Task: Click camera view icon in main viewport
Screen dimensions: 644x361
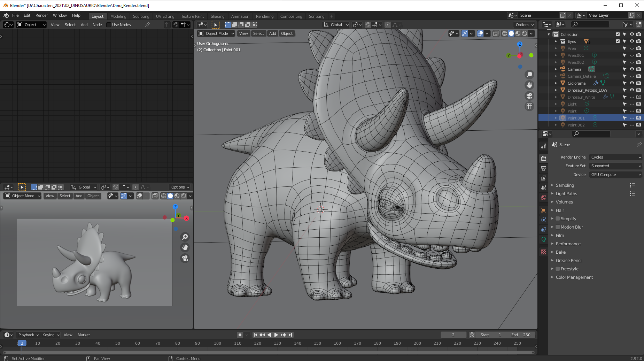Action: click(x=529, y=96)
